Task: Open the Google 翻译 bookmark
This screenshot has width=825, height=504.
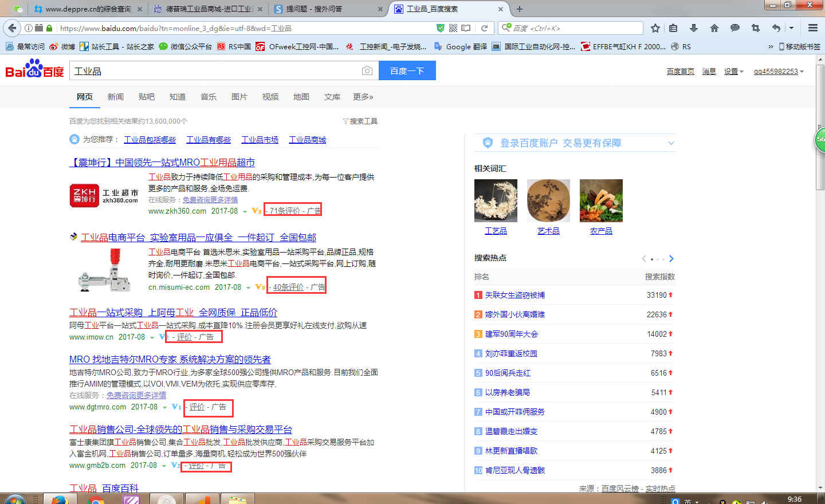Action: click(x=461, y=46)
